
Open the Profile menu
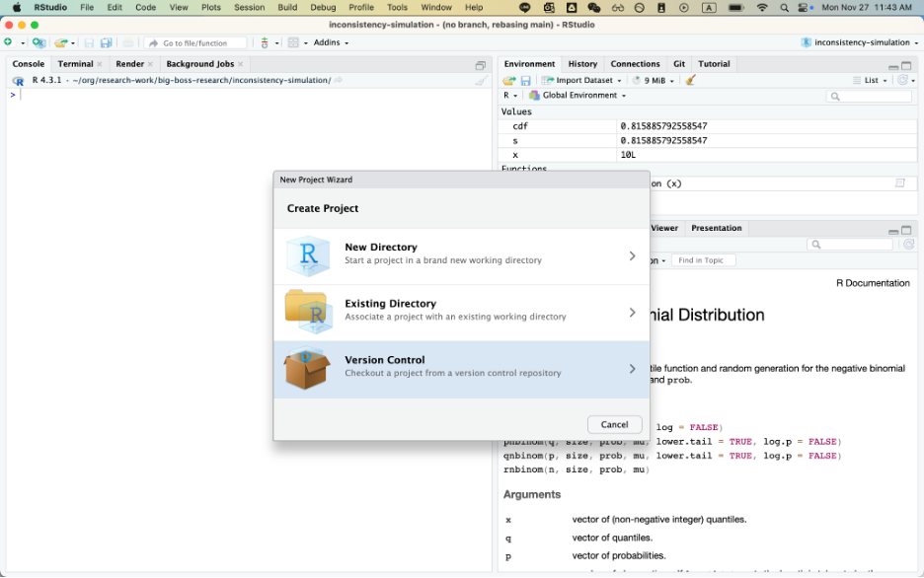tap(361, 8)
